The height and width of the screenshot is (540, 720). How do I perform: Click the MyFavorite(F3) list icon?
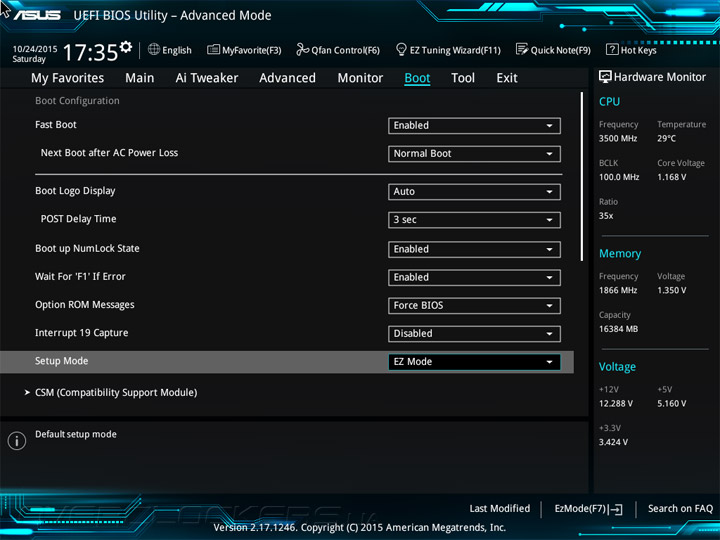(x=213, y=49)
